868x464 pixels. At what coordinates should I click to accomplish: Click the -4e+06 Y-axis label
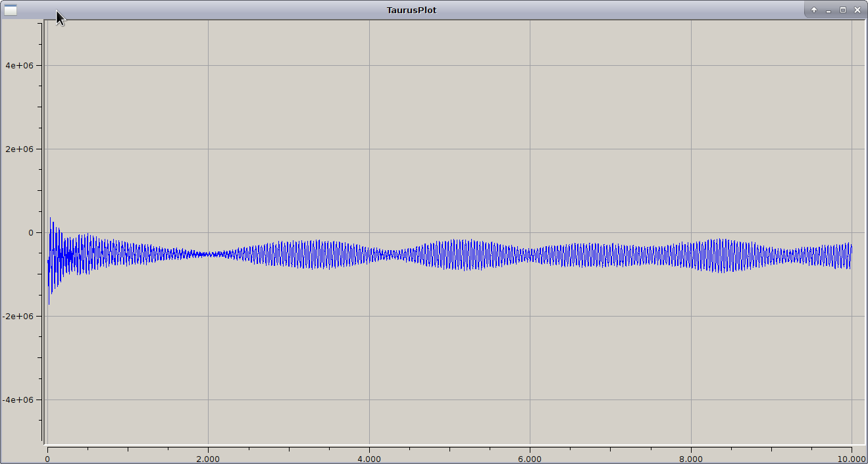[x=18, y=400]
